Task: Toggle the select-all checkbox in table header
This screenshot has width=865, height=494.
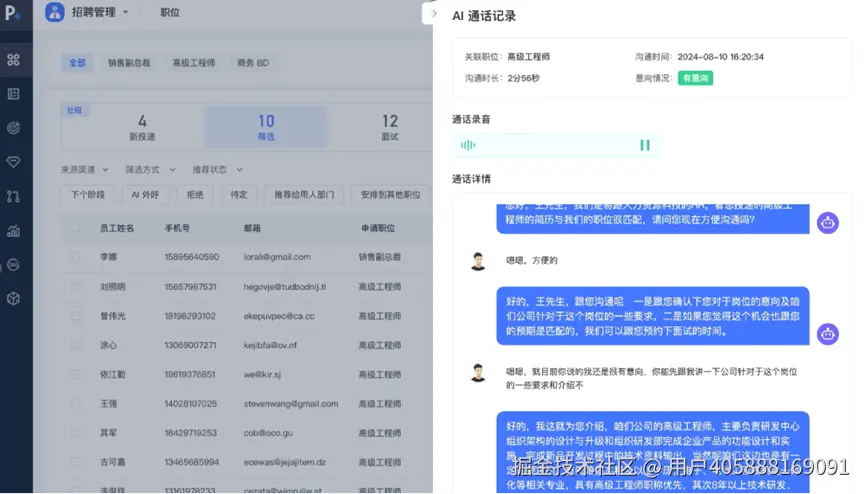Action: pos(75,228)
